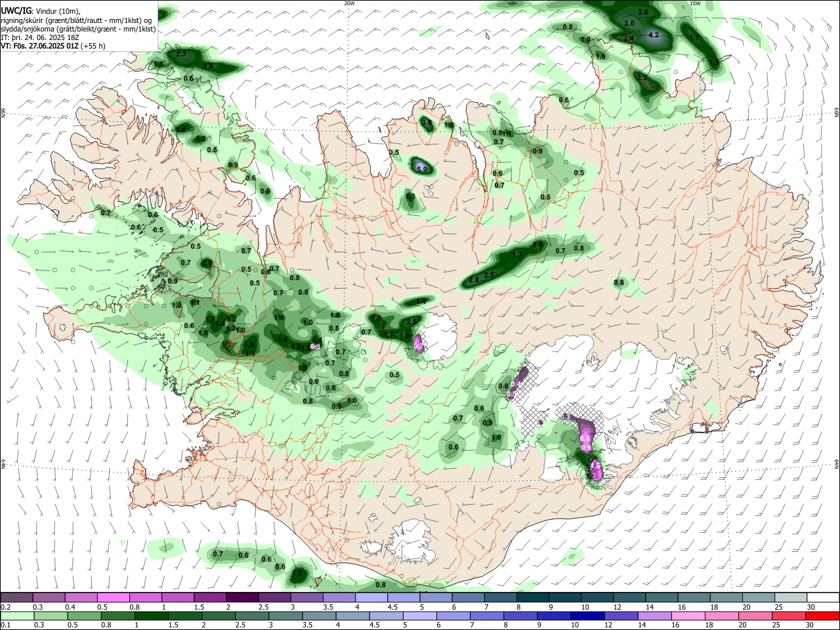The width and height of the screenshot is (840, 630).
Task: Click the 4.2 precipitation value near the top
Action: pyautogui.click(x=653, y=34)
